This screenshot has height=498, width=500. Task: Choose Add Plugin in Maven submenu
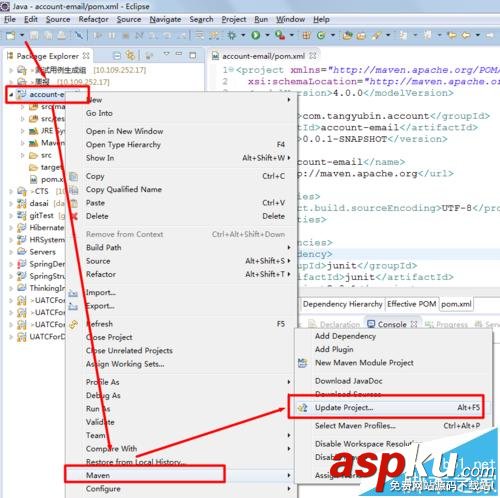tap(393, 349)
